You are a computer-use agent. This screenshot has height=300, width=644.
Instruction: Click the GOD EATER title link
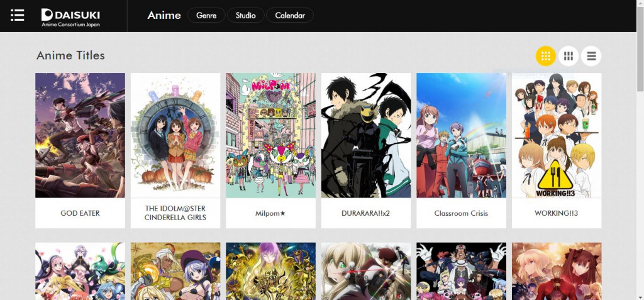point(80,213)
